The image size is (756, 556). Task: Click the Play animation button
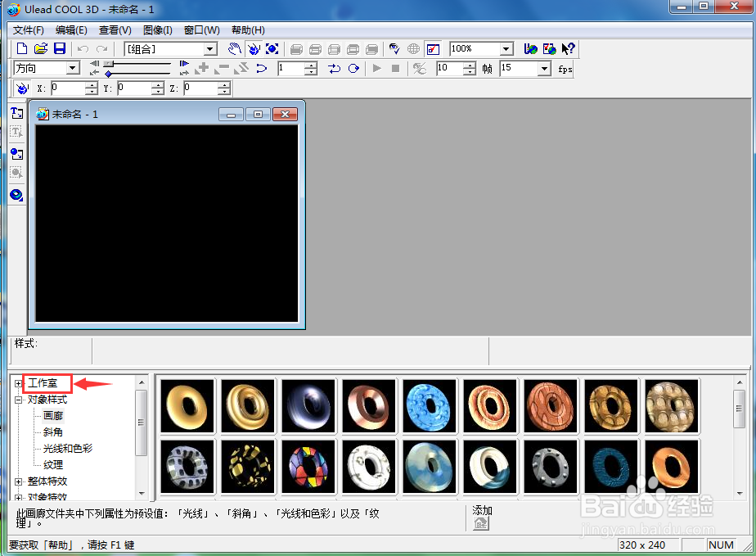[x=377, y=69]
